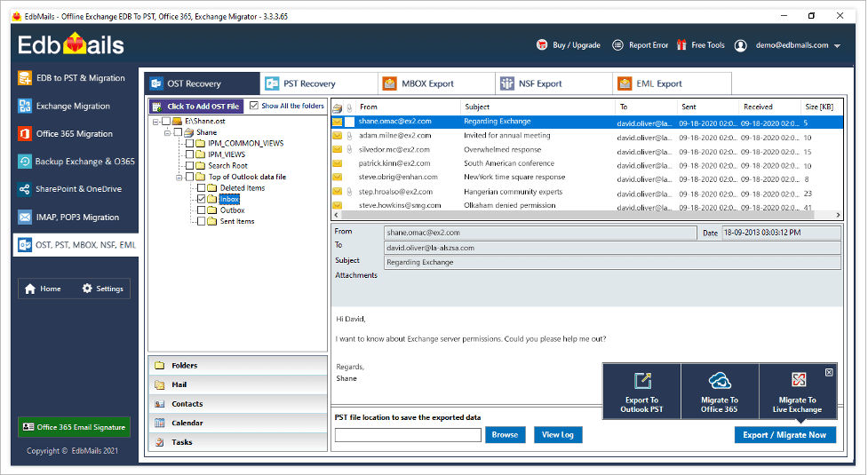Collapse the Top of Outlook data file node
Viewport: 868px width, 475px height.
click(179, 178)
